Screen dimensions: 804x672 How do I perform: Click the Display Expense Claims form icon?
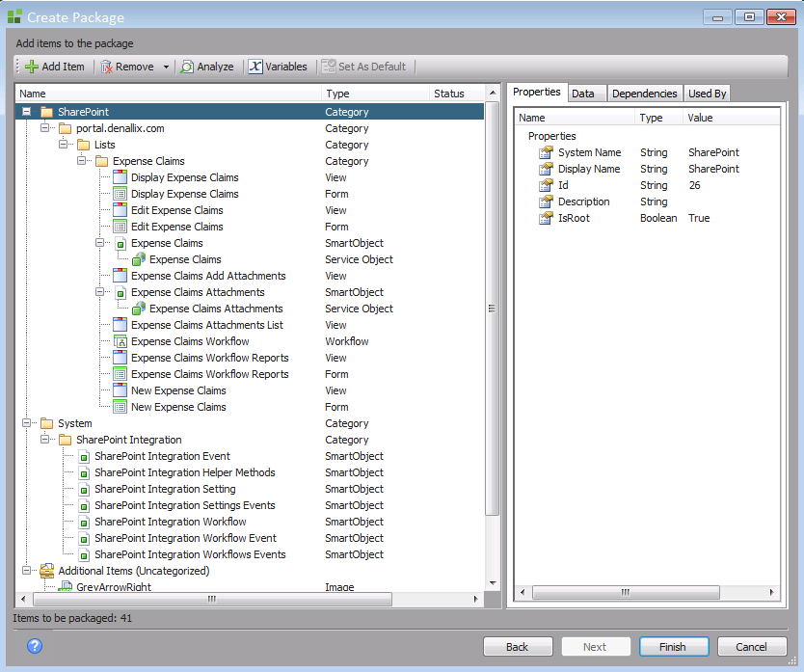[x=121, y=194]
